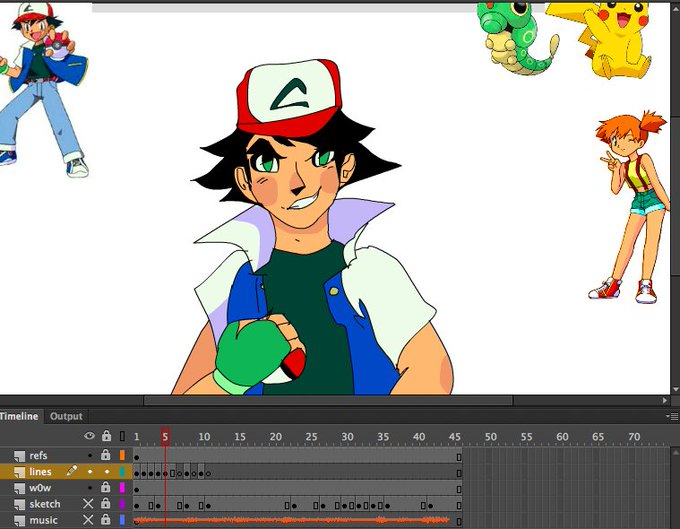
Task: Select the lines layer name
Action: pyautogui.click(x=40, y=471)
